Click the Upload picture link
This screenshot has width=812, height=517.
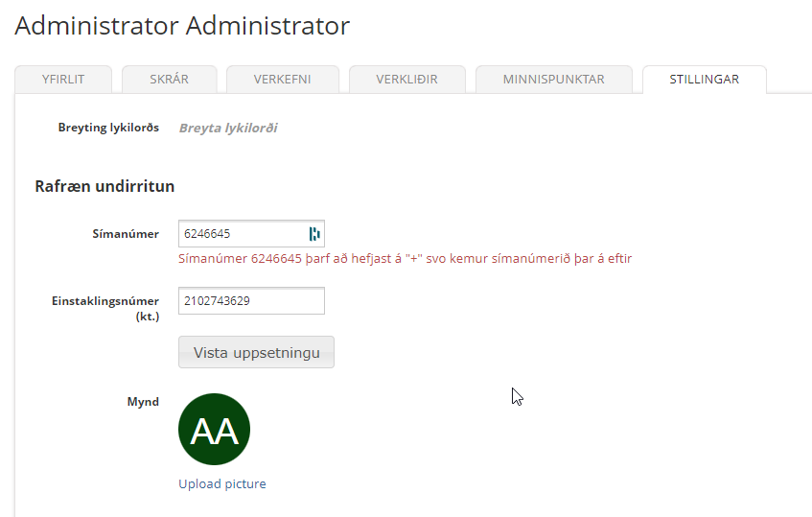pyautogui.click(x=222, y=483)
